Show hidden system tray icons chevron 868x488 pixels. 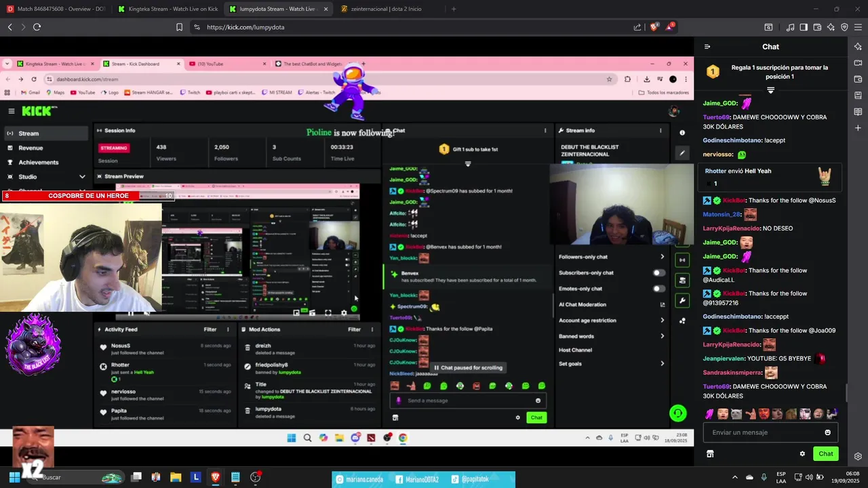[734, 477]
